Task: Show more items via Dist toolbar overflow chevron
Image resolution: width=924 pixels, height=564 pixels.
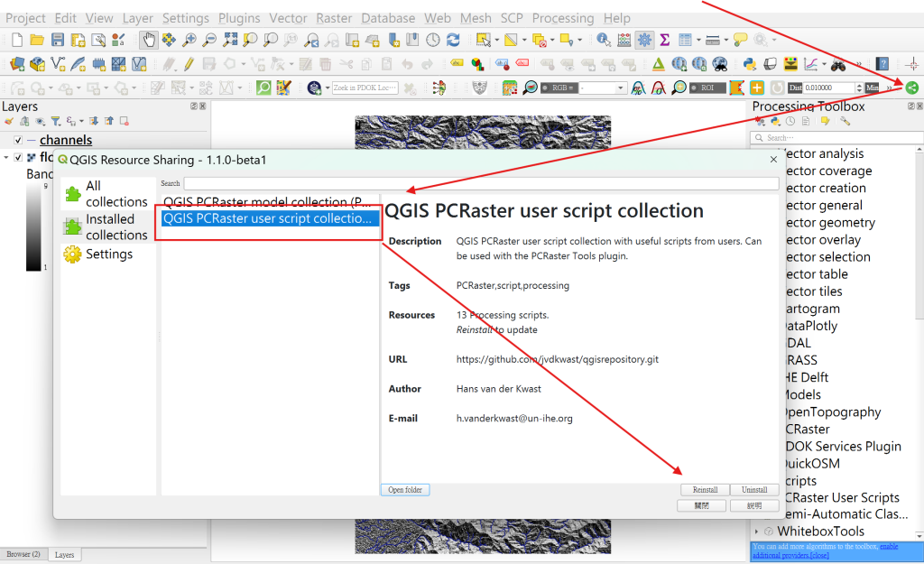Action: (889, 88)
